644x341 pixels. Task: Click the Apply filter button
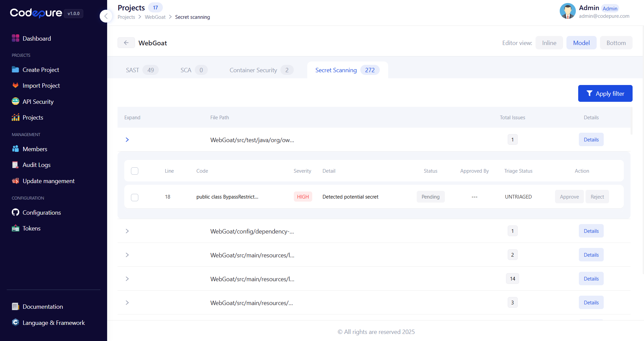605,93
